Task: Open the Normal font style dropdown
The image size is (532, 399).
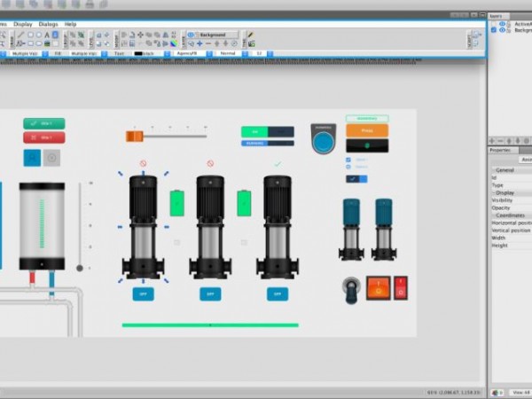Action: (229, 53)
